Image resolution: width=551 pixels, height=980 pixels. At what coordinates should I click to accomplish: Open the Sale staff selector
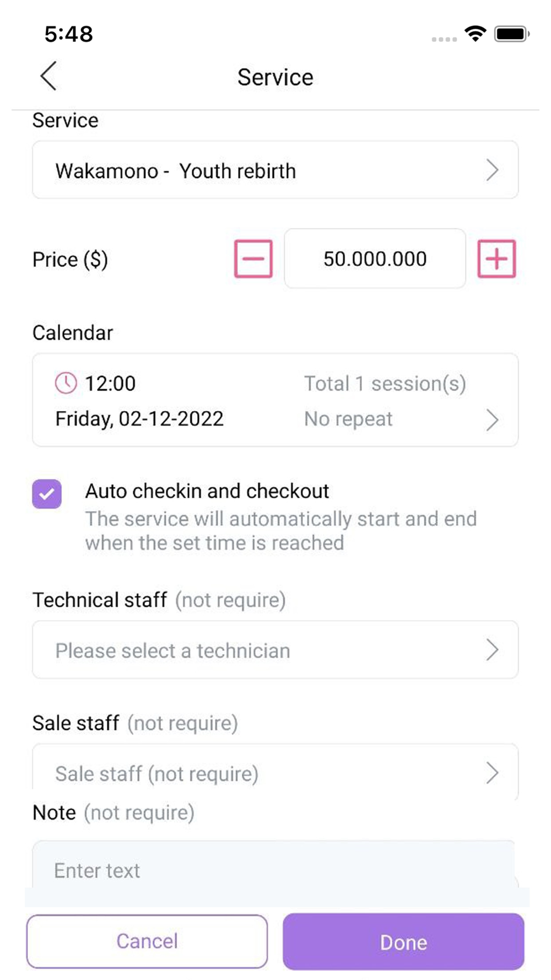(275, 772)
